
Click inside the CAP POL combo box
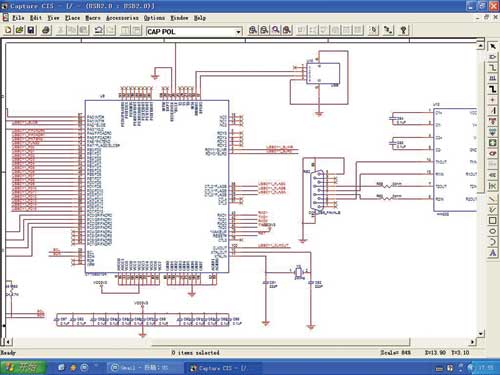[x=191, y=32]
